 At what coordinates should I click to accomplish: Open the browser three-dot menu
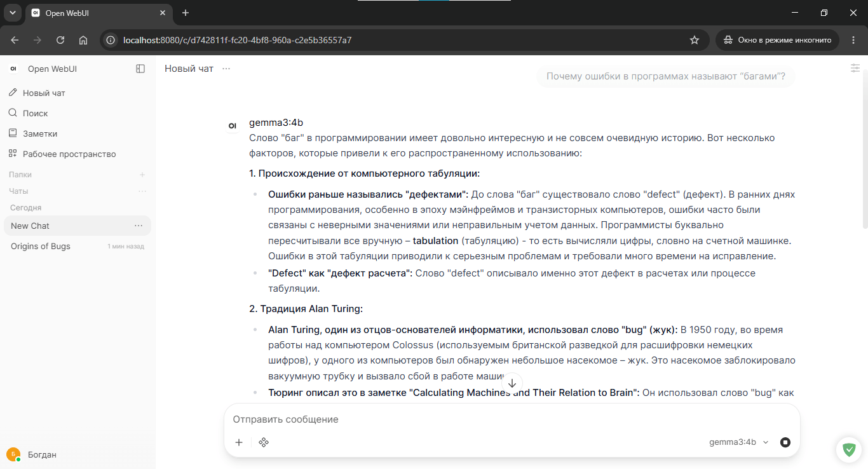[853, 40]
